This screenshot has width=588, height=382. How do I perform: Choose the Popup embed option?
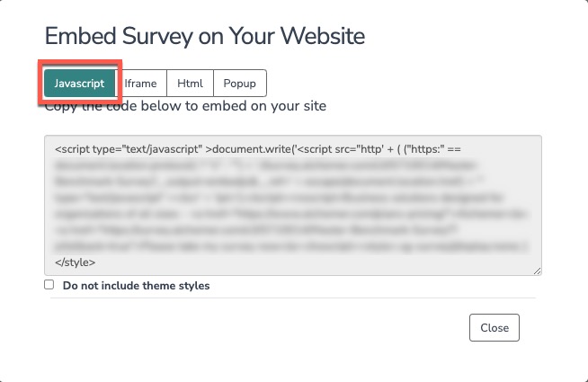(240, 84)
